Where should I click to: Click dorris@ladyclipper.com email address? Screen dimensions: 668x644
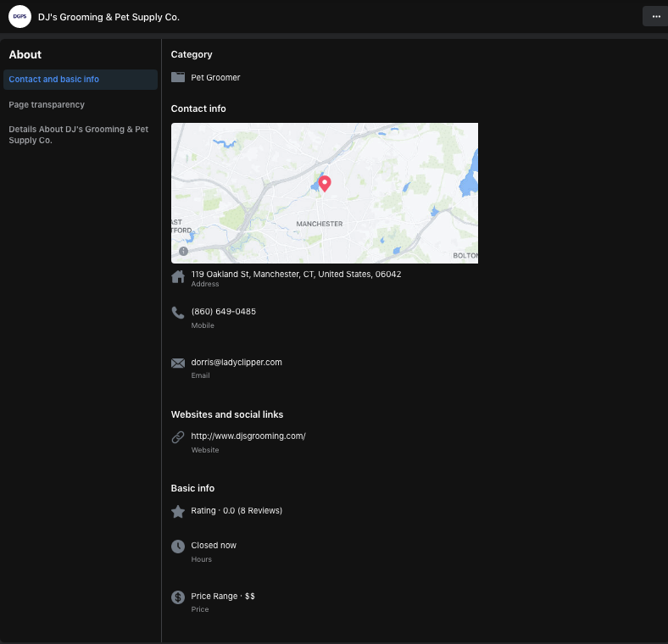coord(237,363)
